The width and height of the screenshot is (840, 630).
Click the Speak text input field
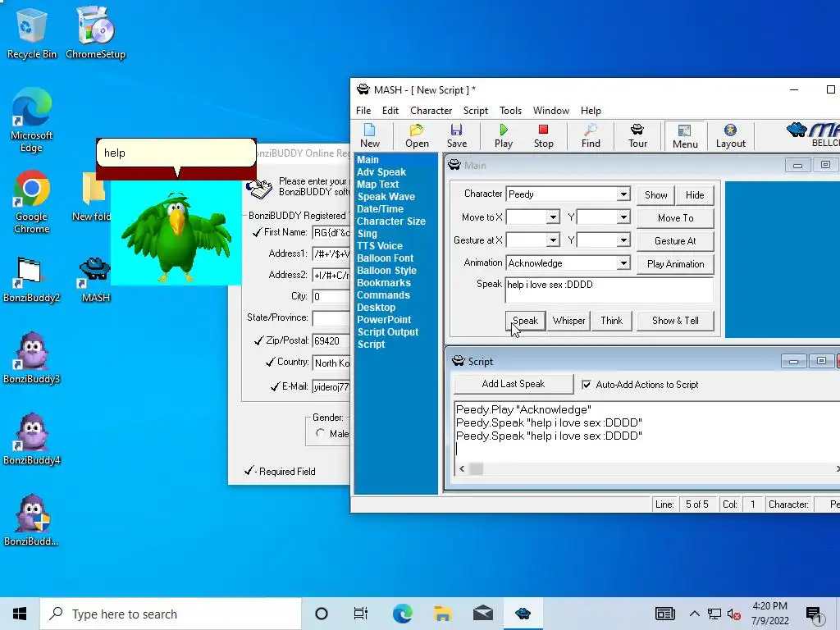(609, 290)
